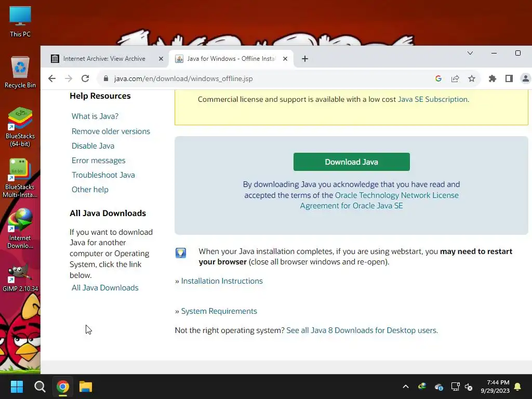
Task: Close the Internet Archive tab
Action: [x=161, y=59]
